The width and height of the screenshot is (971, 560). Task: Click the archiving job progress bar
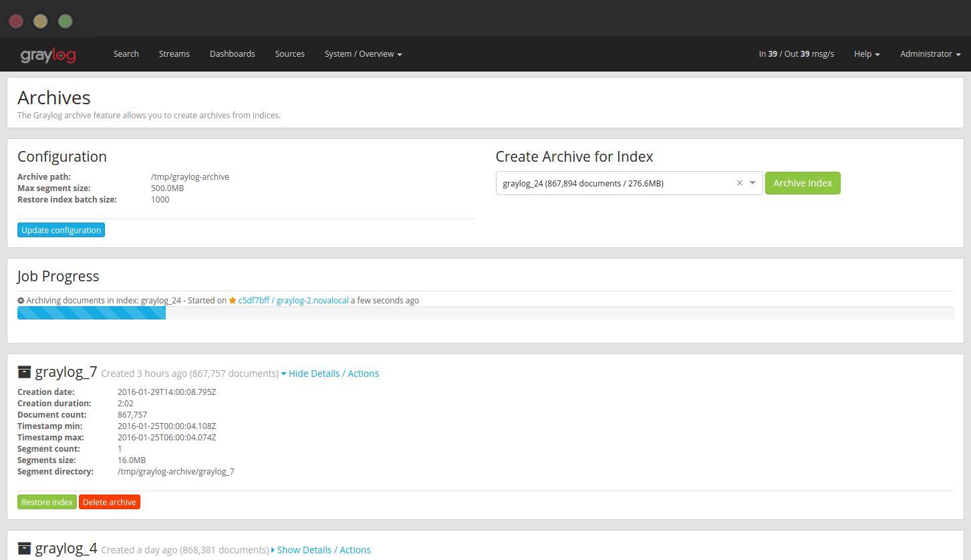tap(485, 313)
